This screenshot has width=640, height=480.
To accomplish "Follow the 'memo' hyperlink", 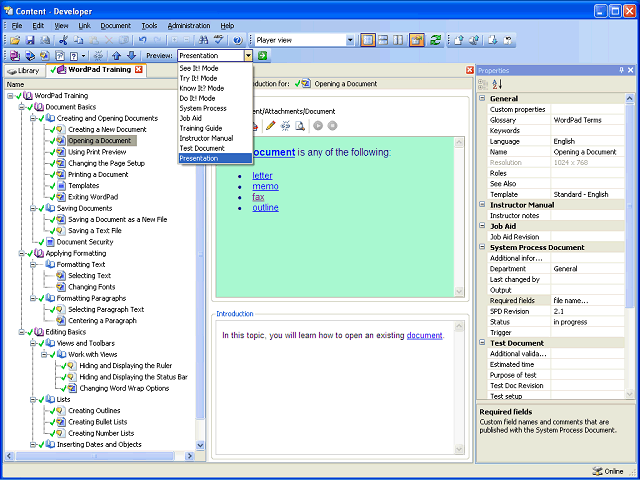I will pyautogui.click(x=265, y=186).
